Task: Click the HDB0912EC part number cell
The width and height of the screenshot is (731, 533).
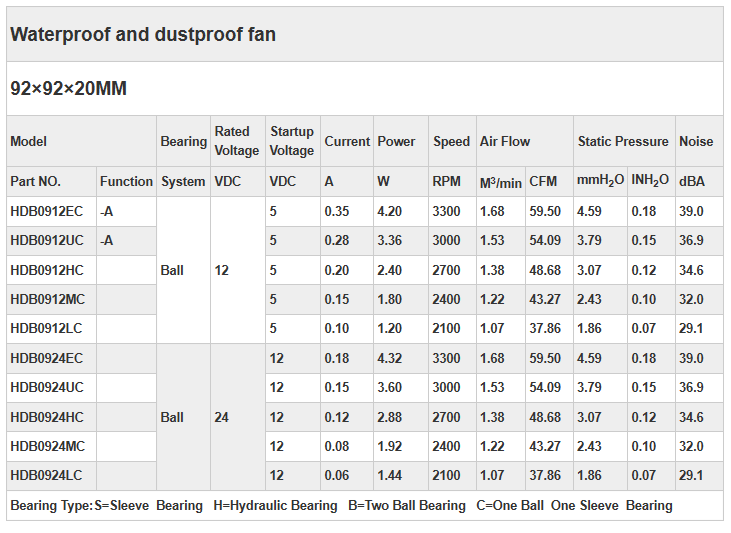Action: pos(47,211)
